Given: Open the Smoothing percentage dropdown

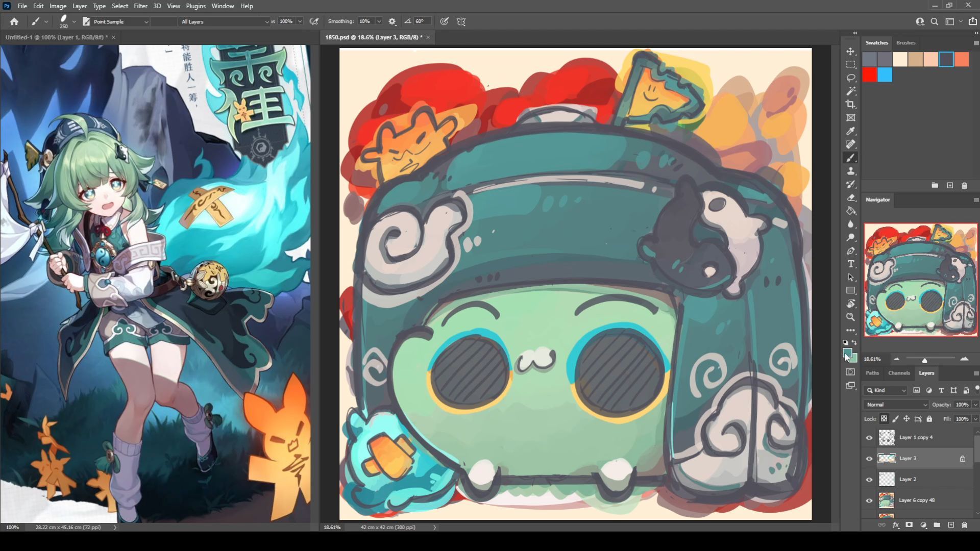Looking at the screenshot, I should [379, 21].
